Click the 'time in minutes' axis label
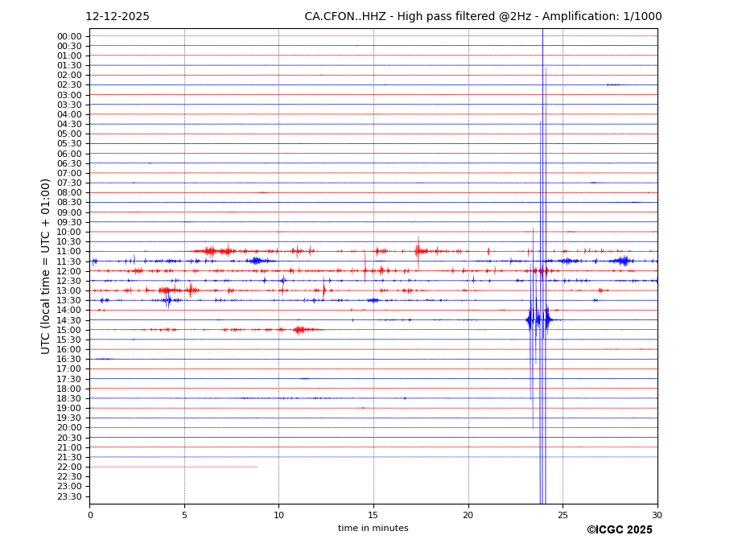Screen dimensions: 746x560 [x=373, y=529]
